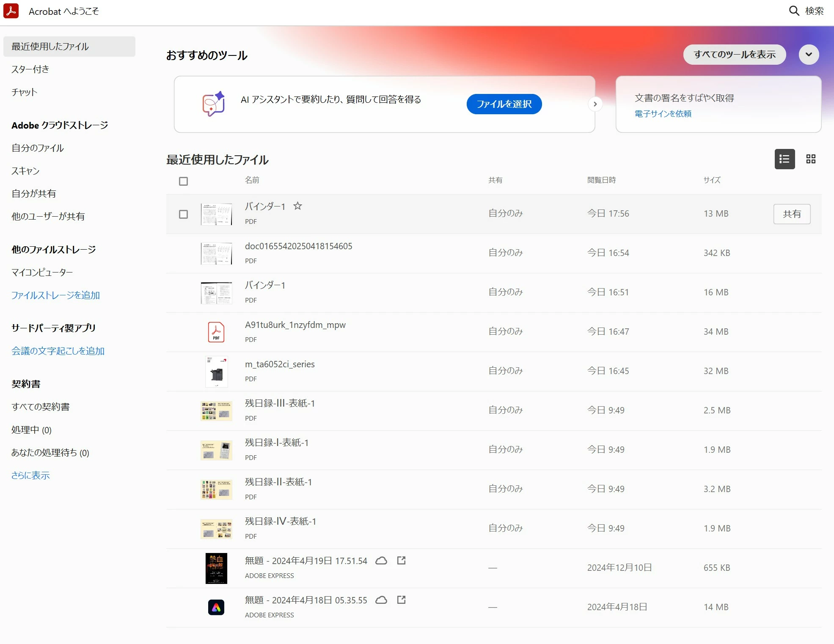This screenshot has height=644, width=834.
Task: Click cloud icon beside 05.35.55 file
Action: click(x=381, y=600)
